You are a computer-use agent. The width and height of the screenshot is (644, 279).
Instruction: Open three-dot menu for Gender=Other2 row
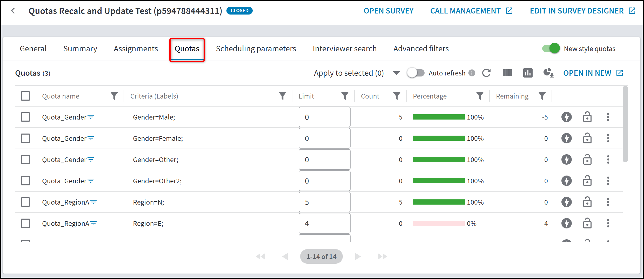(x=608, y=181)
